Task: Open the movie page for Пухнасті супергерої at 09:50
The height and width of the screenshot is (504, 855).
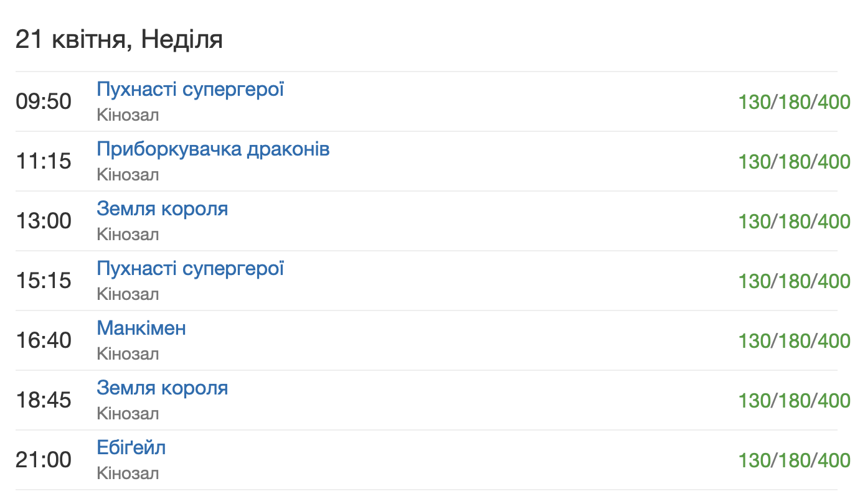Action: (x=190, y=89)
